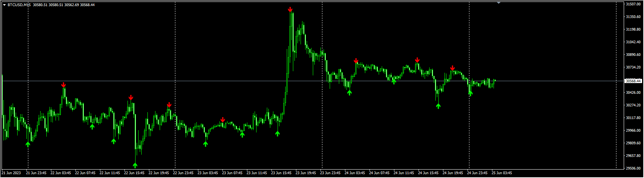Click the OHLC values 30580.51 30580.51 30562.69 30568.44
This screenshot has width=644, height=178.
pos(64,5)
